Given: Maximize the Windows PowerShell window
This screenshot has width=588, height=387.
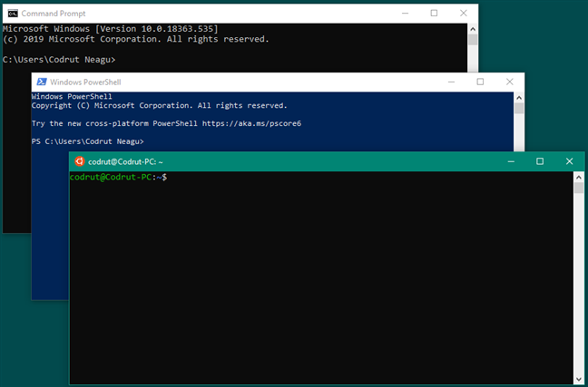Looking at the screenshot, I should click(x=480, y=82).
